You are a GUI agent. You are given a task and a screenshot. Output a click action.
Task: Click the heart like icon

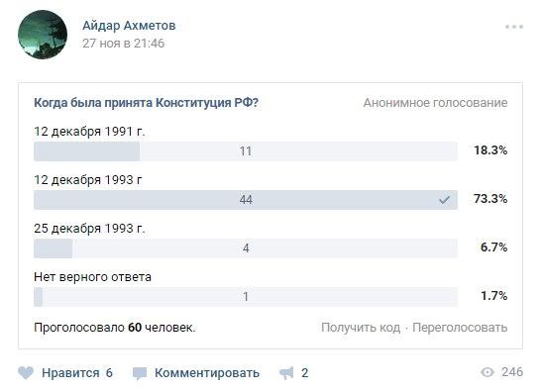click(26, 373)
